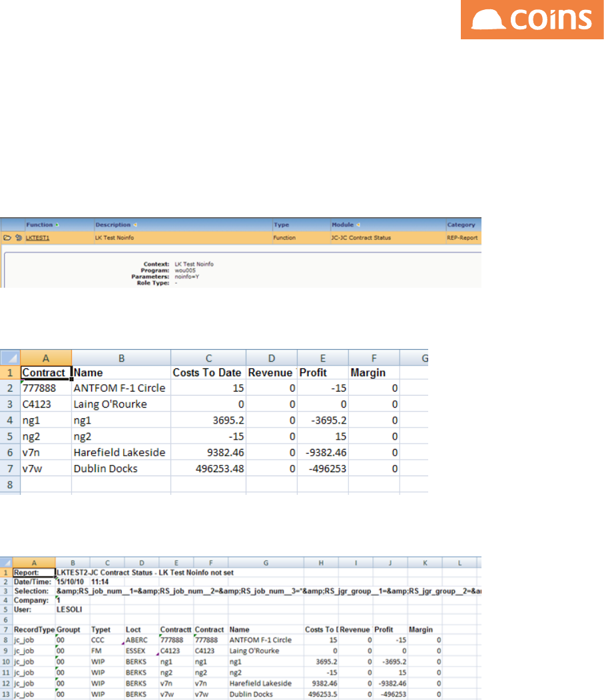Image resolution: width=604 pixels, height=700 pixels.
Task: Click the icon just before the LKTEST1 link
Action: click(18, 238)
